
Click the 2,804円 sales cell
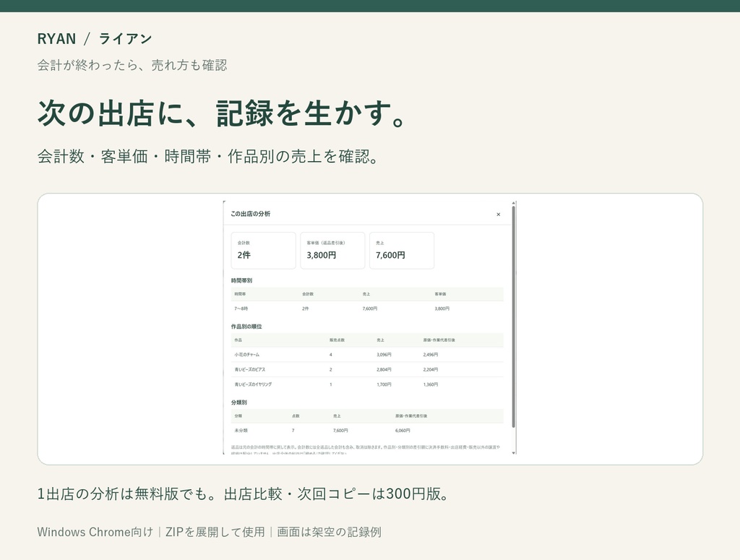[384, 370]
